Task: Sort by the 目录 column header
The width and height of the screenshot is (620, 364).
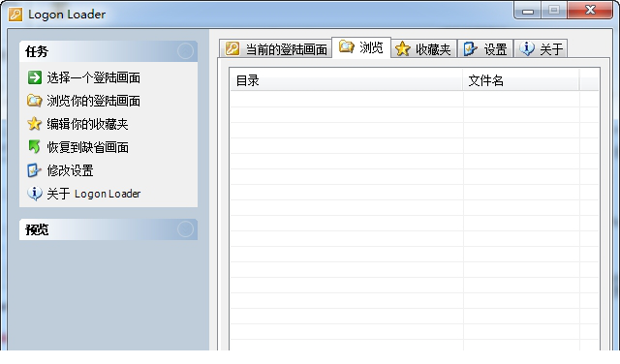Action: tap(347, 80)
